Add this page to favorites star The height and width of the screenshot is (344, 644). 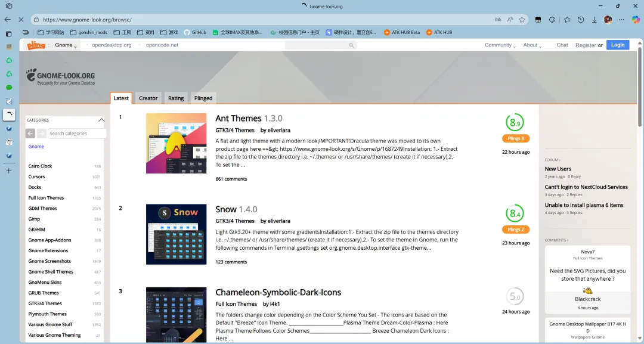coord(522,19)
